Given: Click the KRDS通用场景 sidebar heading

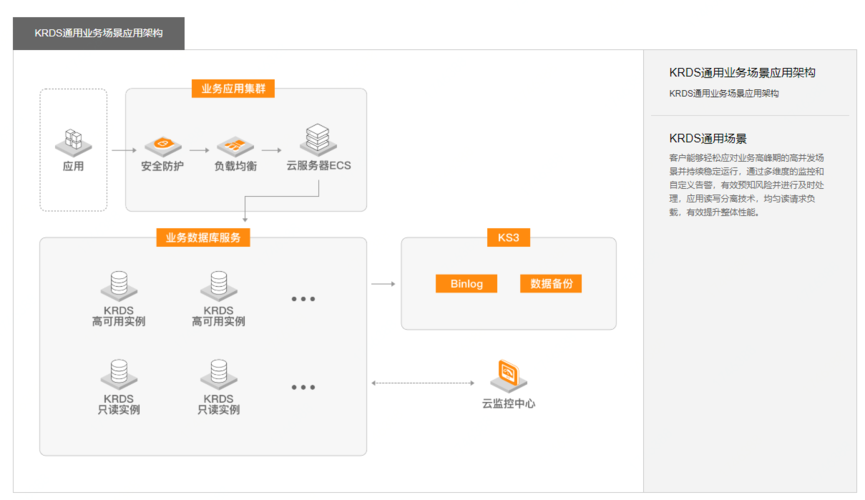Looking at the screenshot, I should [x=708, y=139].
